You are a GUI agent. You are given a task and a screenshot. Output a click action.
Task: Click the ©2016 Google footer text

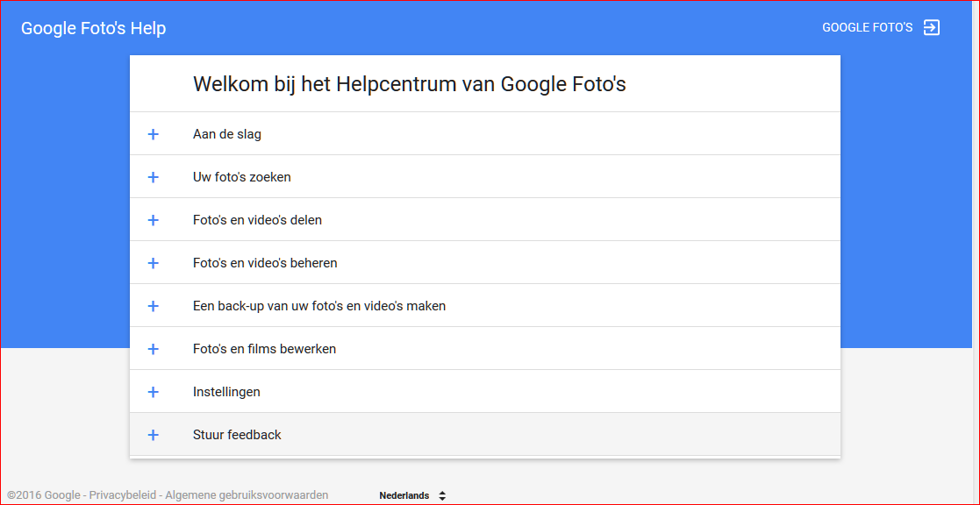(41, 494)
